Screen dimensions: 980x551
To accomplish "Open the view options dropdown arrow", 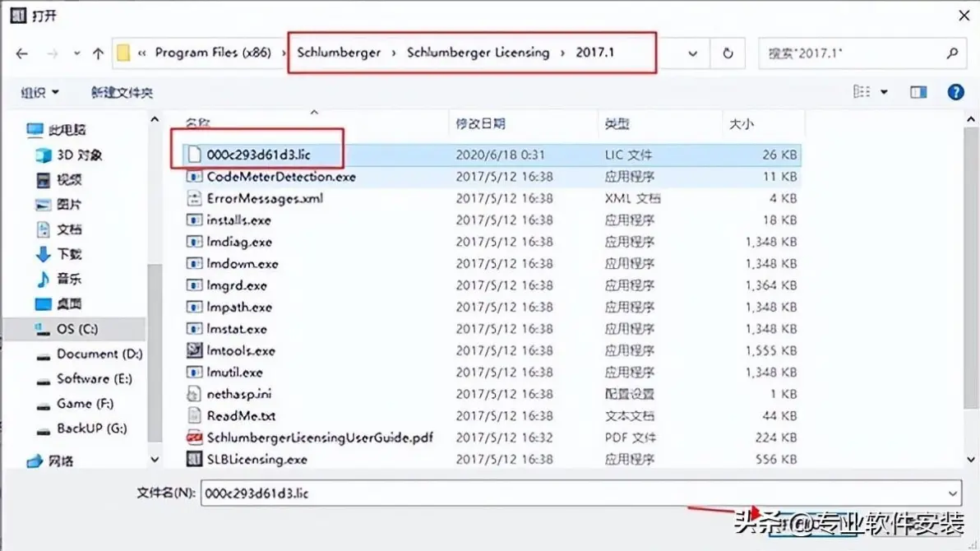I will click(x=884, y=93).
